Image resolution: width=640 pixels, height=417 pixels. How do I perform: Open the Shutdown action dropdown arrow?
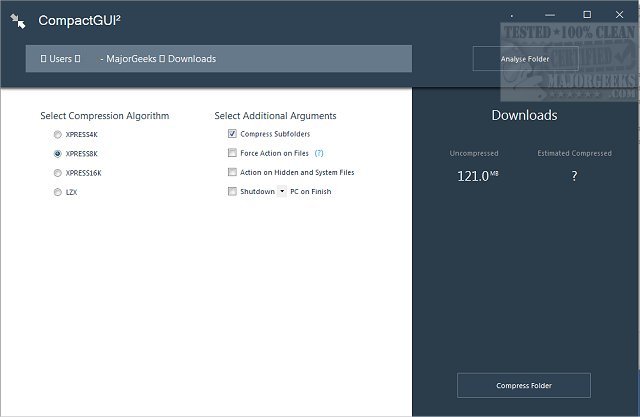click(282, 191)
